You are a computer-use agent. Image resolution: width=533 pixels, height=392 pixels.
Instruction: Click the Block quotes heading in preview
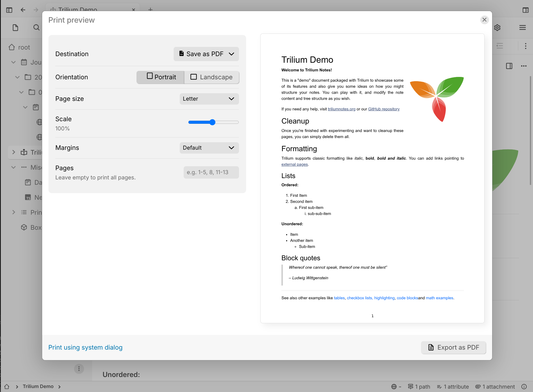click(x=301, y=258)
